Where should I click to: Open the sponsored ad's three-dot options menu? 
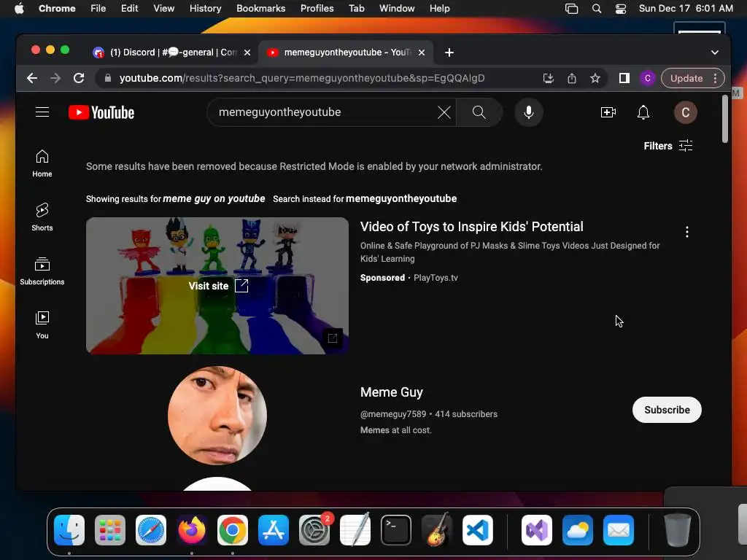(687, 232)
